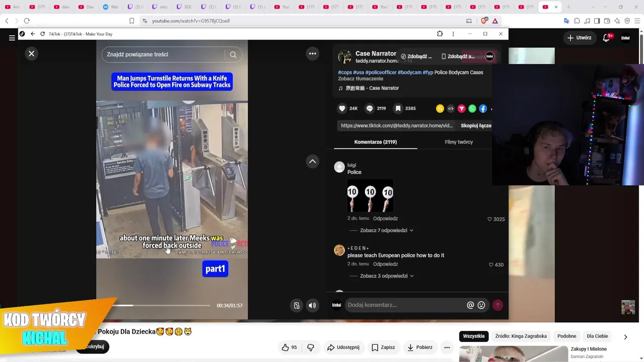This screenshot has height=362, width=644.
Task: Expand 'Zobacz 7 odpowiedzi' under luigi's comment
Action: point(386,230)
